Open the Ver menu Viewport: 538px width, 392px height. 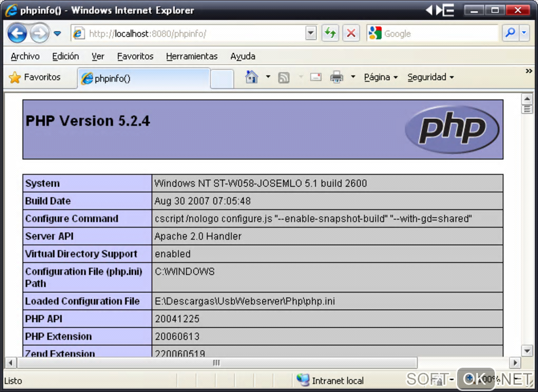[98, 56]
